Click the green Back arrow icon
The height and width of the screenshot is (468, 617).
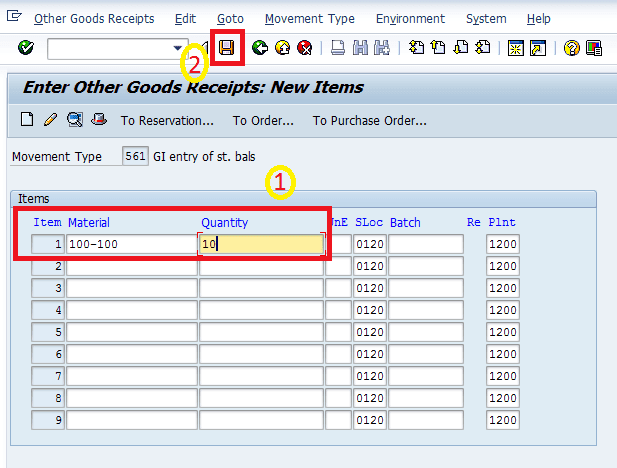[x=261, y=48]
